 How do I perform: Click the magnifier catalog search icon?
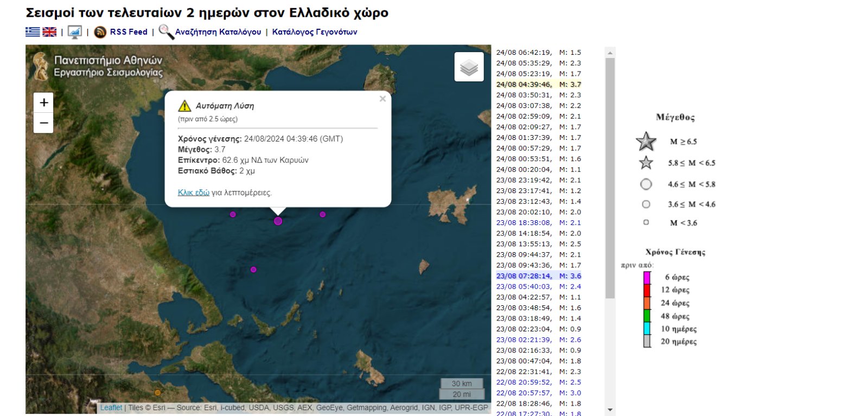[166, 32]
